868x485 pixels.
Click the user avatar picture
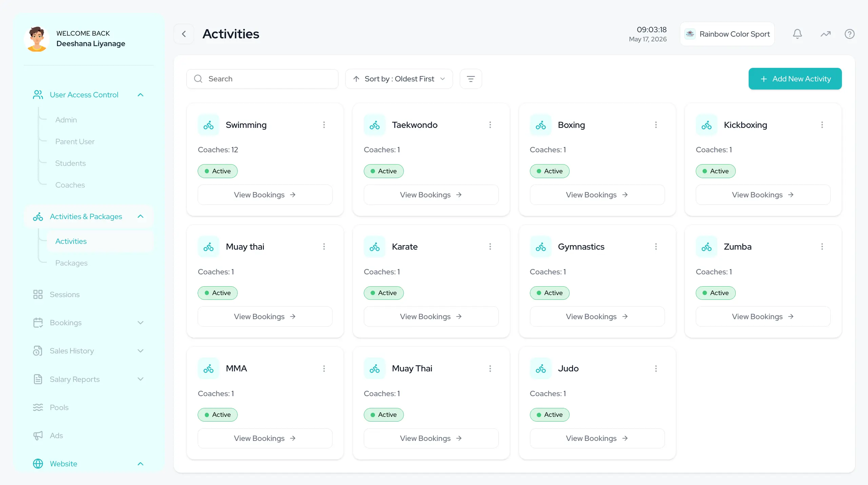pyautogui.click(x=37, y=39)
